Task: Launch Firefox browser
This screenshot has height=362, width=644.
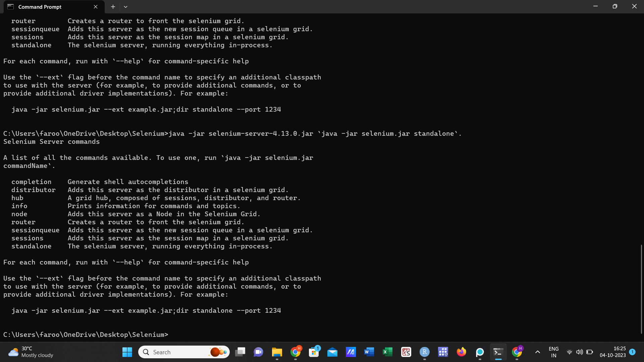Action: tap(462, 352)
